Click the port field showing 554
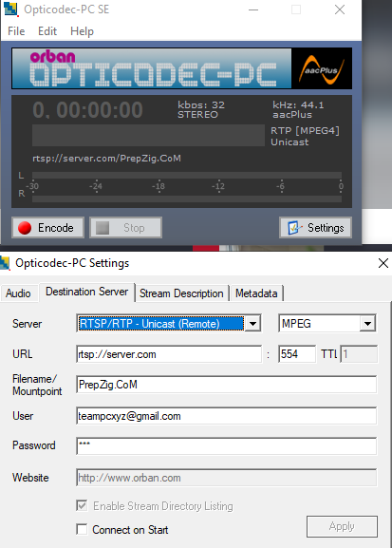 (x=297, y=354)
